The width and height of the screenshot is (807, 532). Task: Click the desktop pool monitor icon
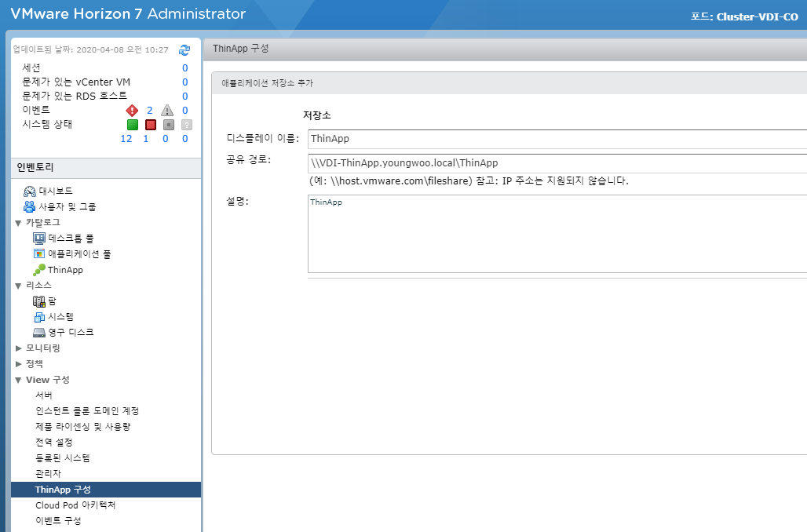39,239
